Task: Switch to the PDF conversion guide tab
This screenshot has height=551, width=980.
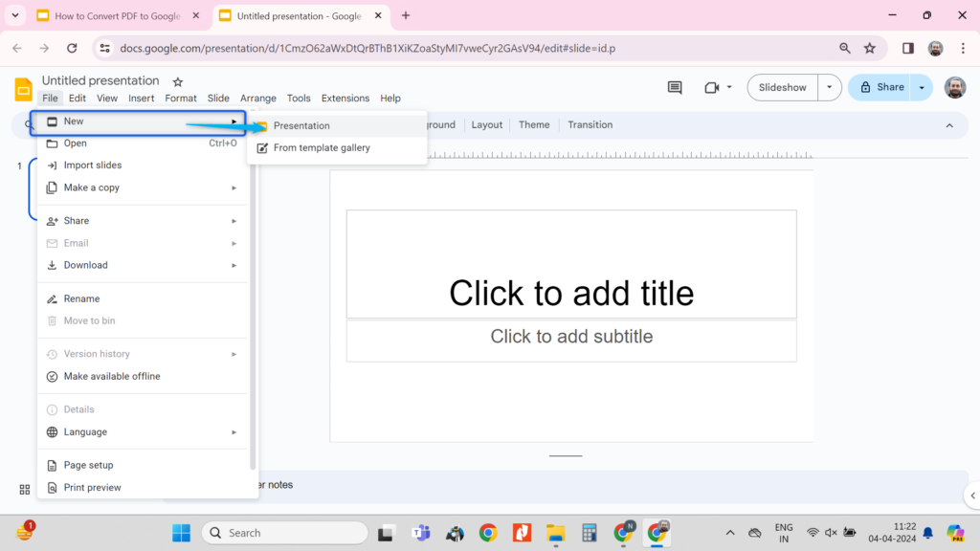Action: tap(110, 16)
